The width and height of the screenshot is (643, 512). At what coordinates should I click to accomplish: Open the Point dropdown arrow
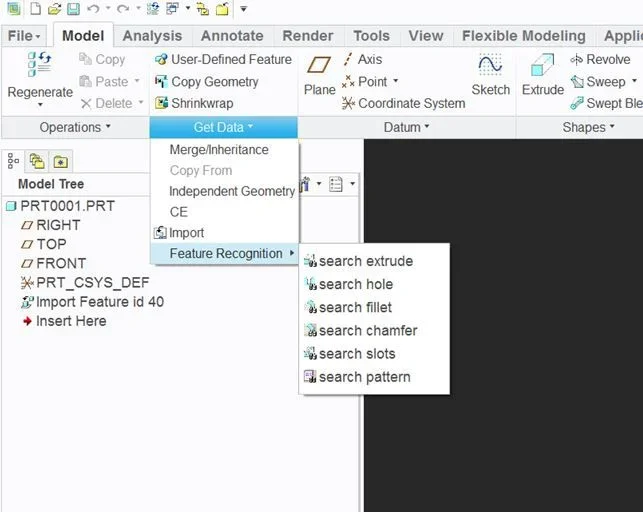point(396,82)
